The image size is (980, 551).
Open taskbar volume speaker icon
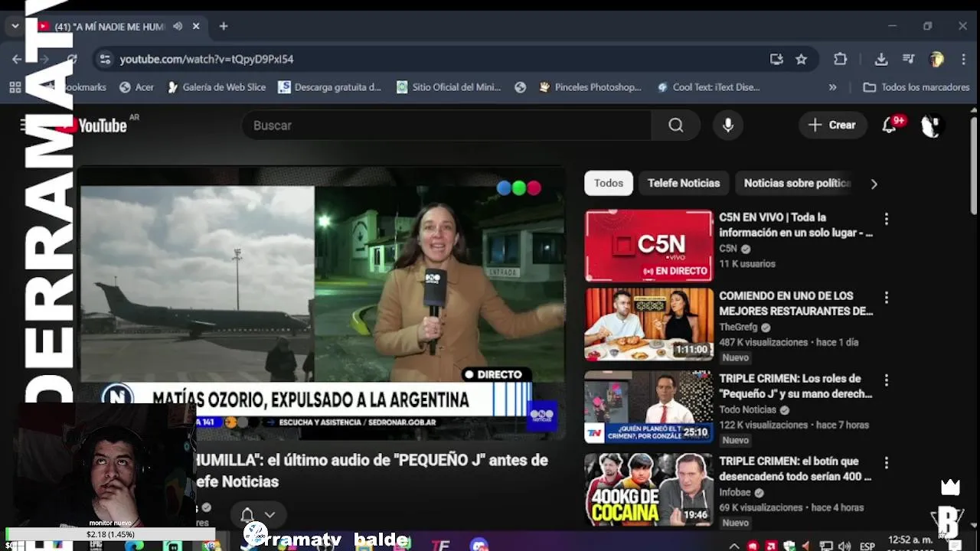[x=844, y=546]
